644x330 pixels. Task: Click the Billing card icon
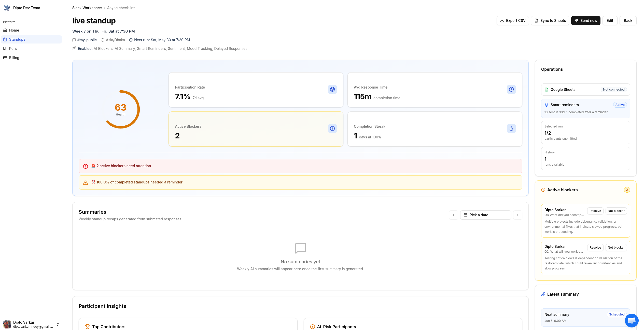[5, 58]
